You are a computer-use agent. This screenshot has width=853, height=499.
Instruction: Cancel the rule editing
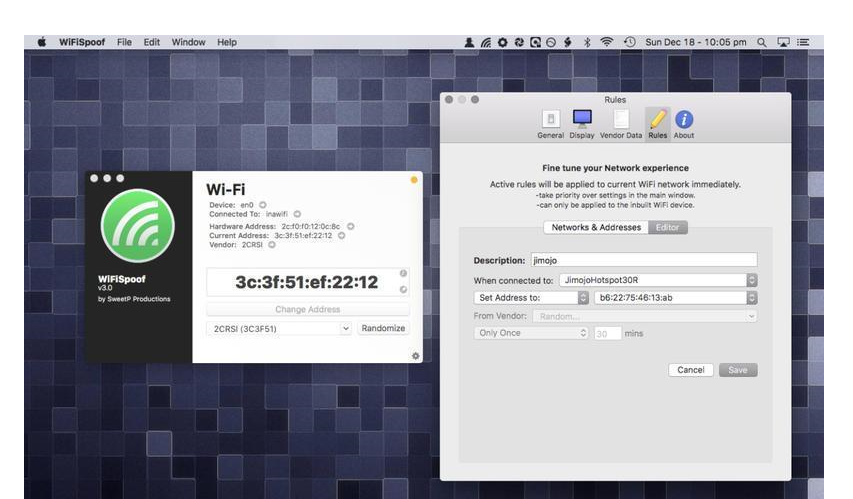[691, 370]
